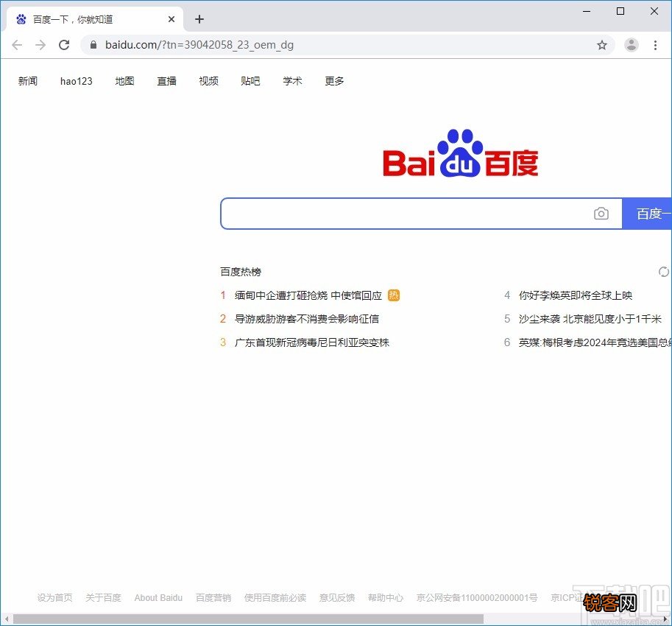This screenshot has width=672, height=626.
Task: Click the horizontal scrollbar right arrow
Action: (x=665, y=619)
